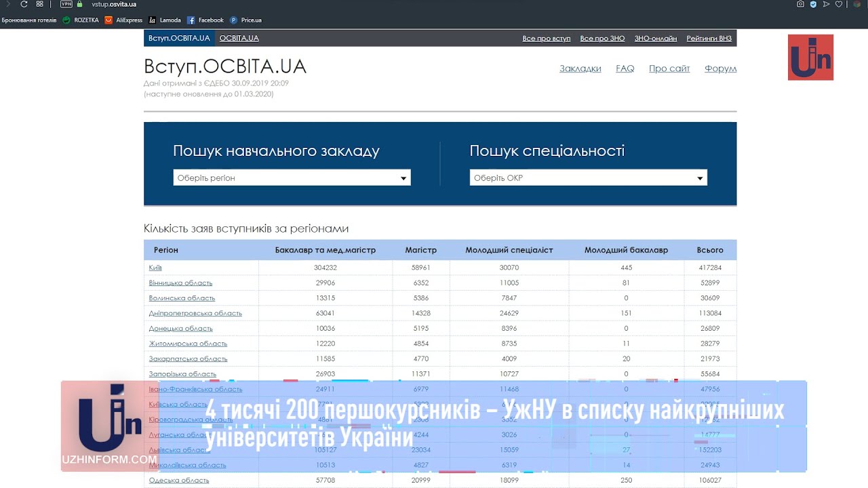This screenshot has height=488, width=868.
Task: Open the FAQ link
Action: [x=625, y=68]
